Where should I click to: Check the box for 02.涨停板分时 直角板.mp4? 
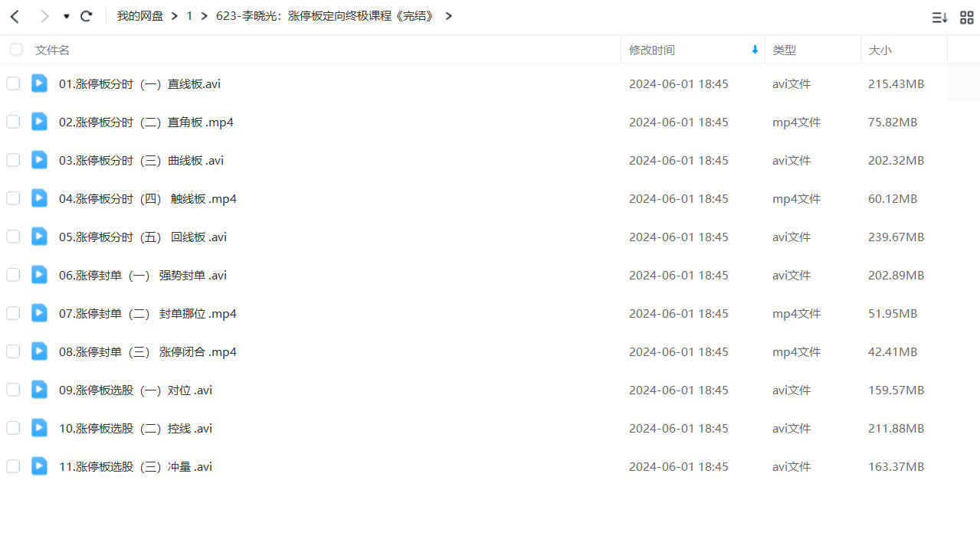tap(13, 122)
